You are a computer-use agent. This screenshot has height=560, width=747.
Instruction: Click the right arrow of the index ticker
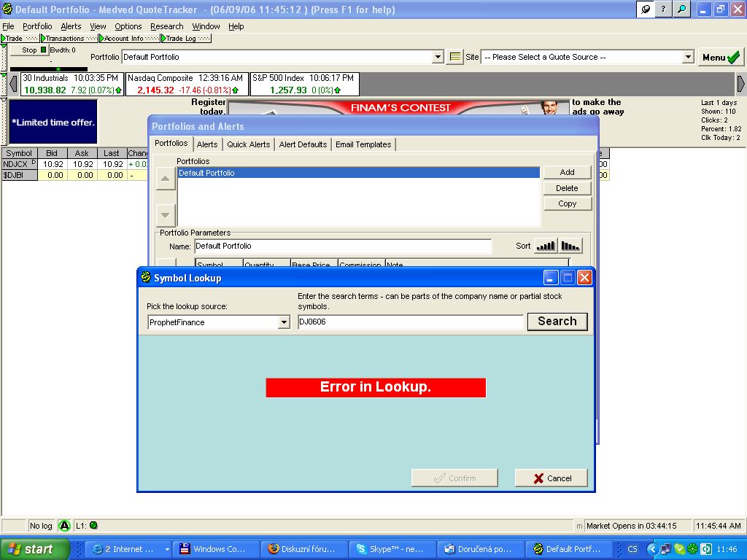point(741,84)
